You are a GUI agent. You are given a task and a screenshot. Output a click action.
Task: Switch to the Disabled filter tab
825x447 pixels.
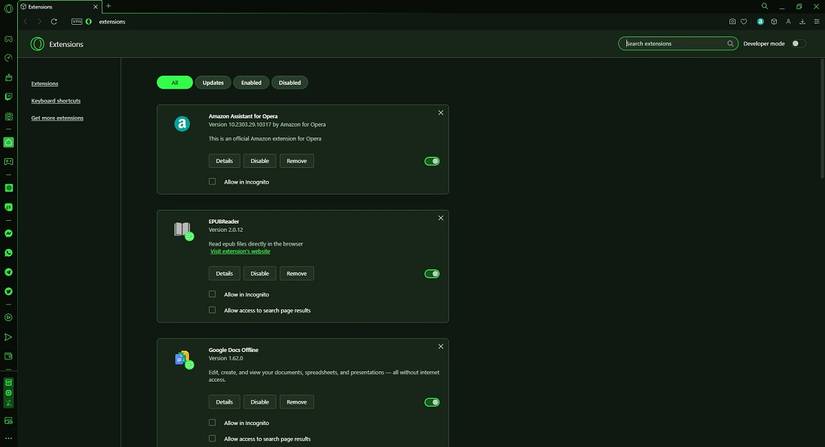click(289, 83)
